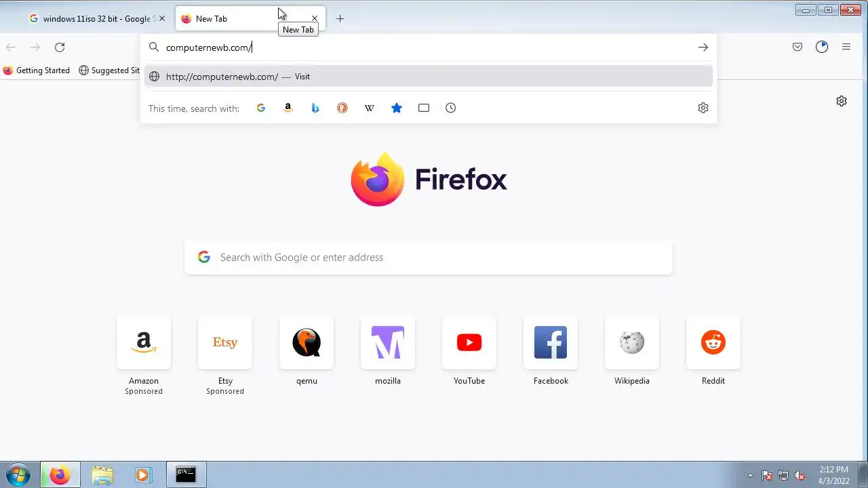Open the network tray icon

pyautogui.click(x=783, y=475)
